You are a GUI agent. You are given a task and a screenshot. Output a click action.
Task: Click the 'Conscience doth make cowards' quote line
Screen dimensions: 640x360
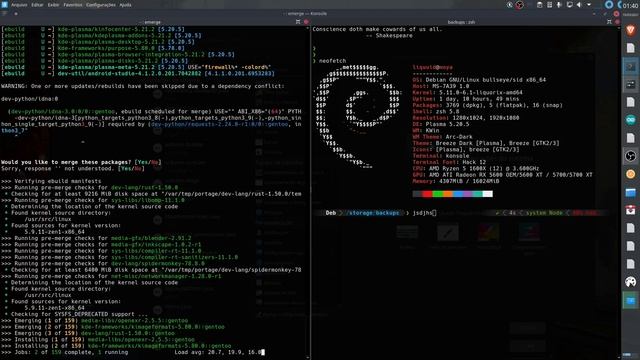tap(377, 29)
